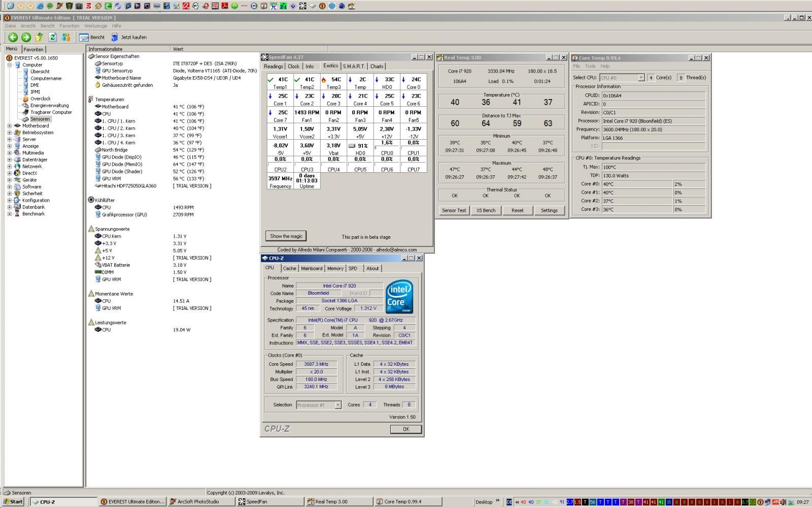Open the Readings tab in SpeedFan
The height and width of the screenshot is (508, 812).
pyautogui.click(x=273, y=67)
